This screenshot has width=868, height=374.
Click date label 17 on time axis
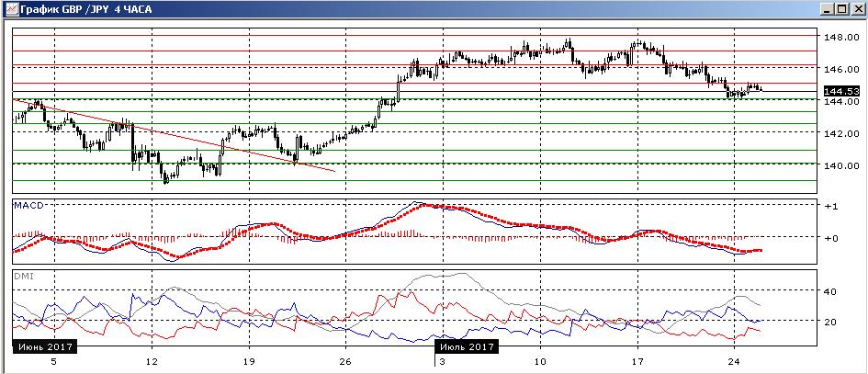(637, 362)
